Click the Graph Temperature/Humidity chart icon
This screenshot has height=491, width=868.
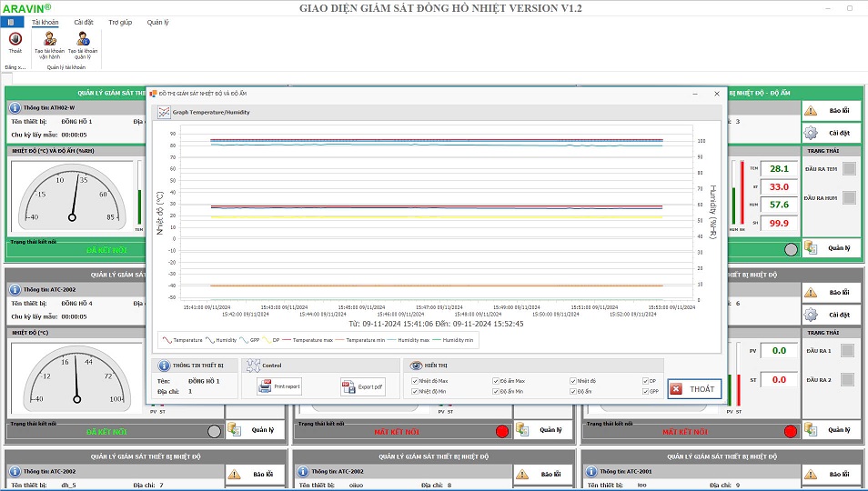[164, 113]
